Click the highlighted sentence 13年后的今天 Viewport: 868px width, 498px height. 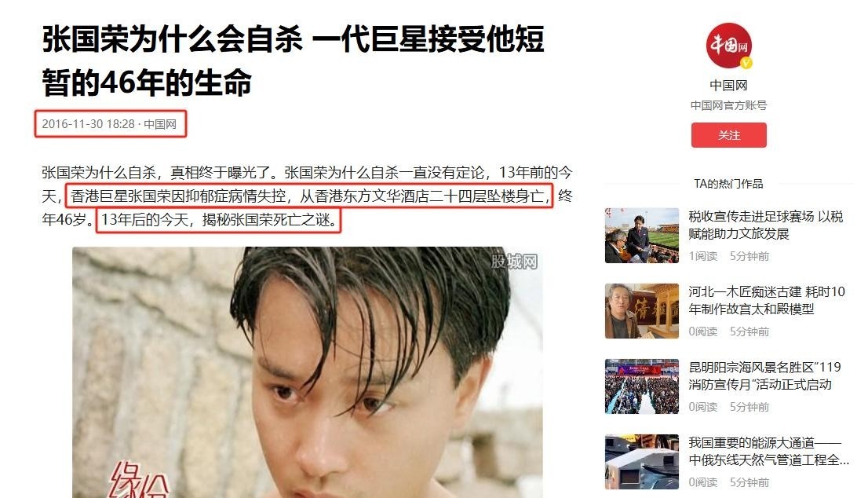click(x=219, y=220)
